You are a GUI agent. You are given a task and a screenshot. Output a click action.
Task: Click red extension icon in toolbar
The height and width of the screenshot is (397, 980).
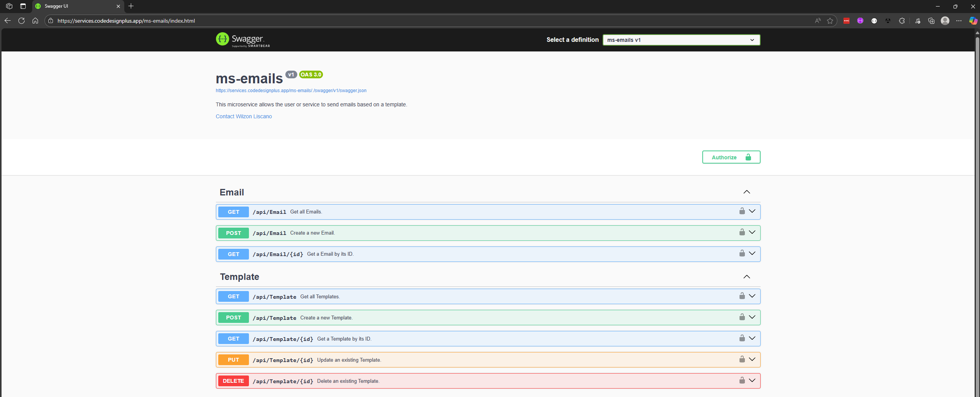(847, 21)
